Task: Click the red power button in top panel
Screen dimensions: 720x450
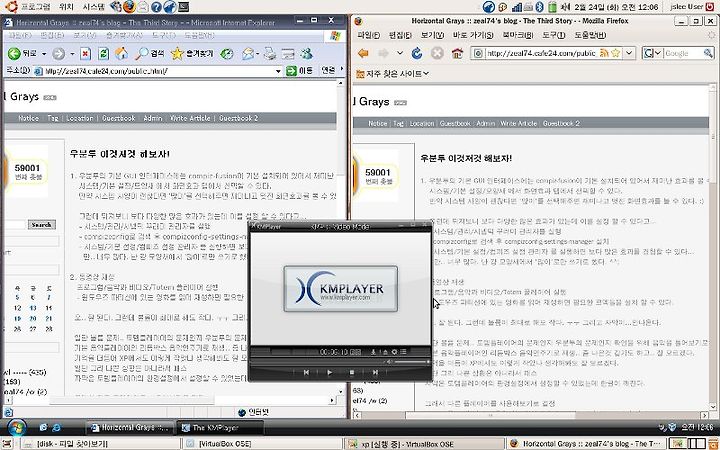Action: (x=709, y=6)
